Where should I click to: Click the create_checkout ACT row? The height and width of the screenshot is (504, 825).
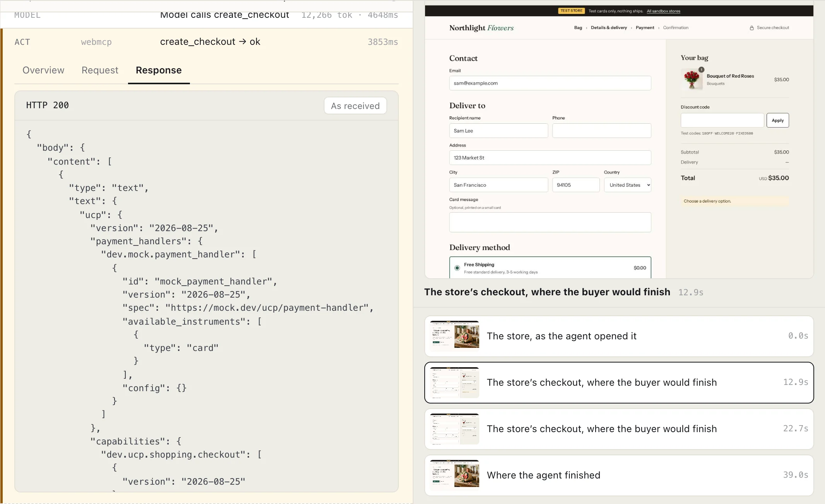click(207, 42)
